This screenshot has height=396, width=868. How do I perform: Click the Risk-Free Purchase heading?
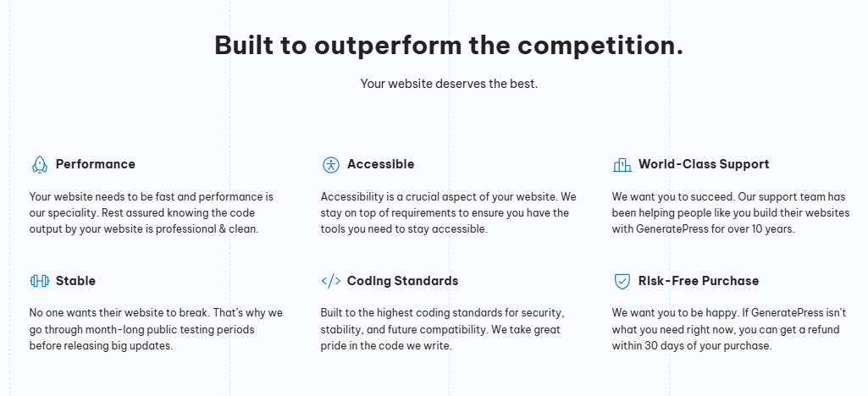click(699, 281)
